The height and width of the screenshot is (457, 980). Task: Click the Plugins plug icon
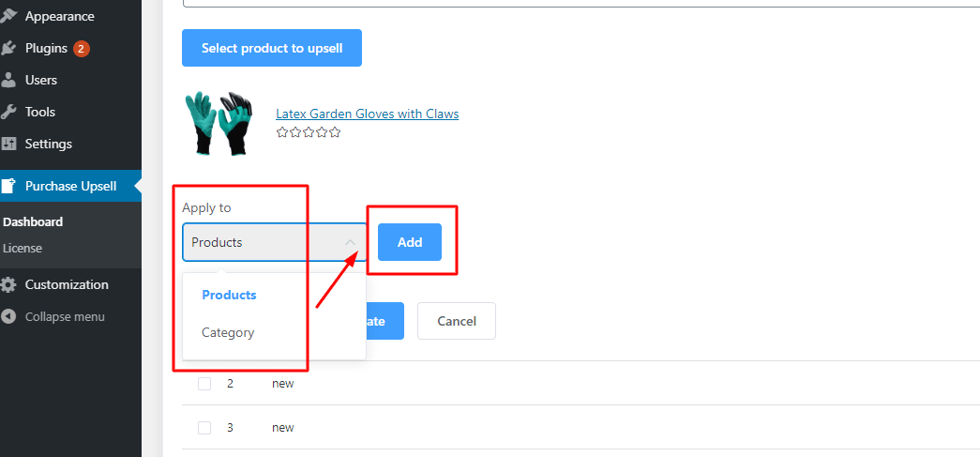[9, 48]
